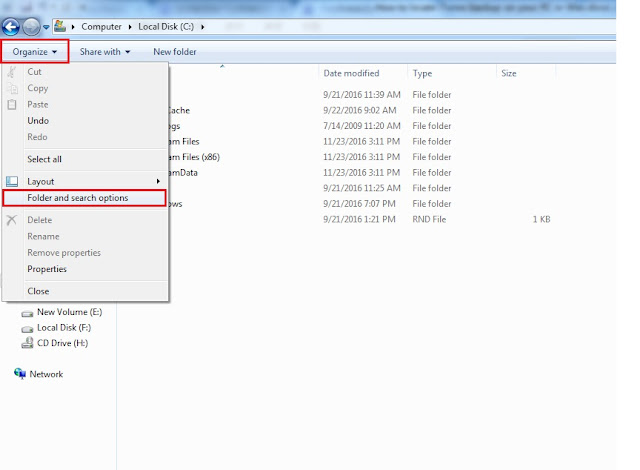This screenshot has width=640, height=470.
Task: Click the Forward navigation arrow button
Action: [31, 27]
